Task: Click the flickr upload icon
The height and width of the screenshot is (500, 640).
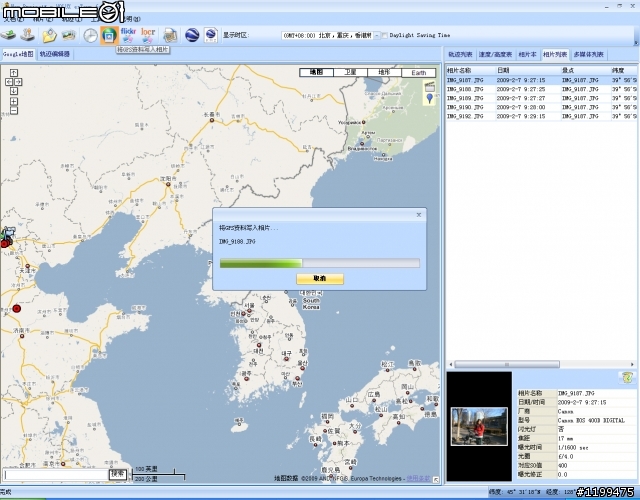Action: (x=128, y=35)
